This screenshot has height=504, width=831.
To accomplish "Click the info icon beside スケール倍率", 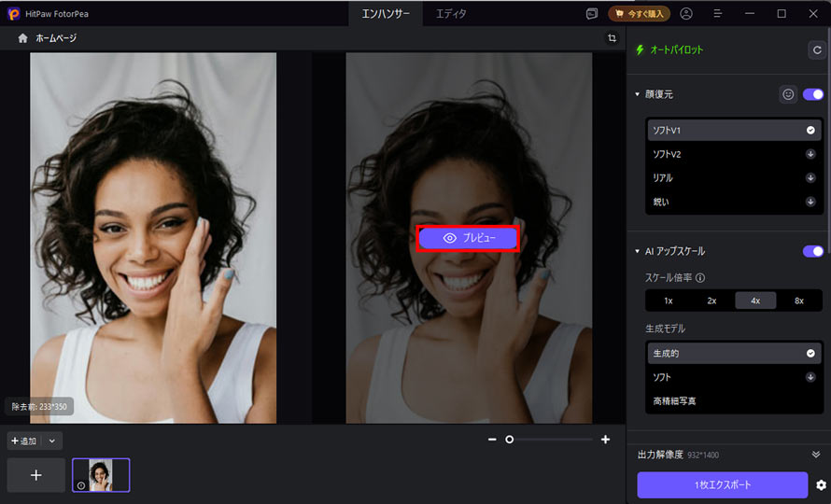I will click(700, 278).
